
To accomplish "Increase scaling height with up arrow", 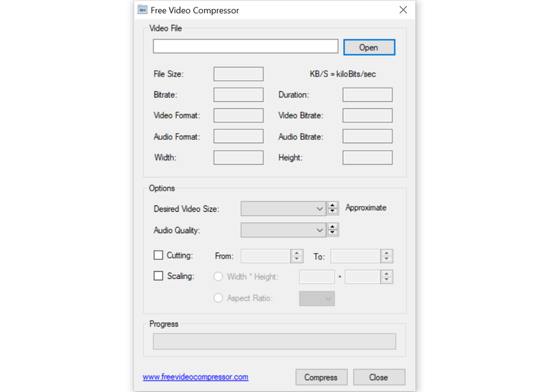I will point(386,274).
